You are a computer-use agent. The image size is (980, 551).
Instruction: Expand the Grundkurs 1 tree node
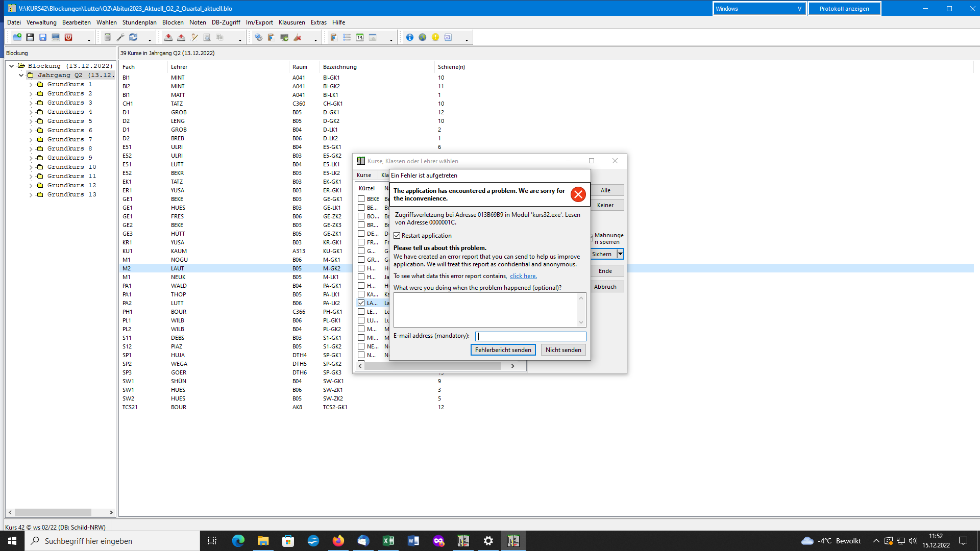[31, 85]
